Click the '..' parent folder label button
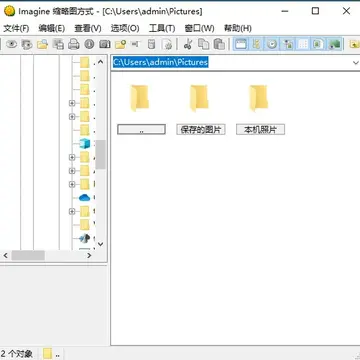Viewport: 360px width, 360px height. 141,129
